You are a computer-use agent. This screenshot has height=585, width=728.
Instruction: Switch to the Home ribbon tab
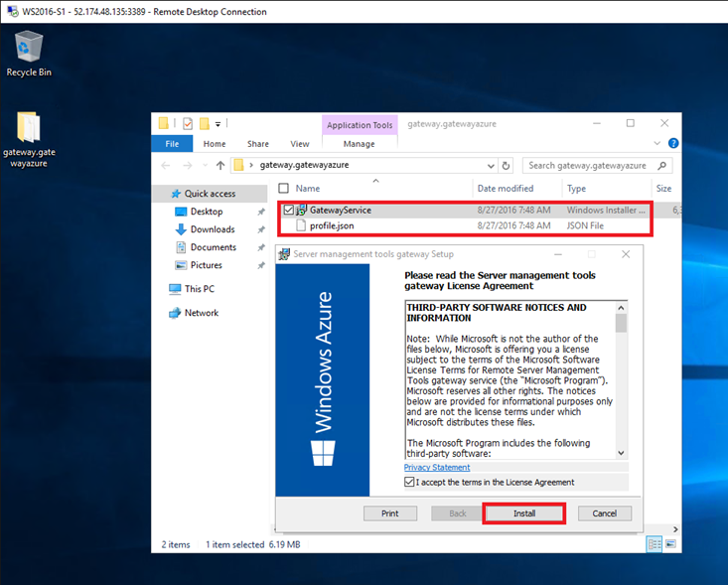215,144
